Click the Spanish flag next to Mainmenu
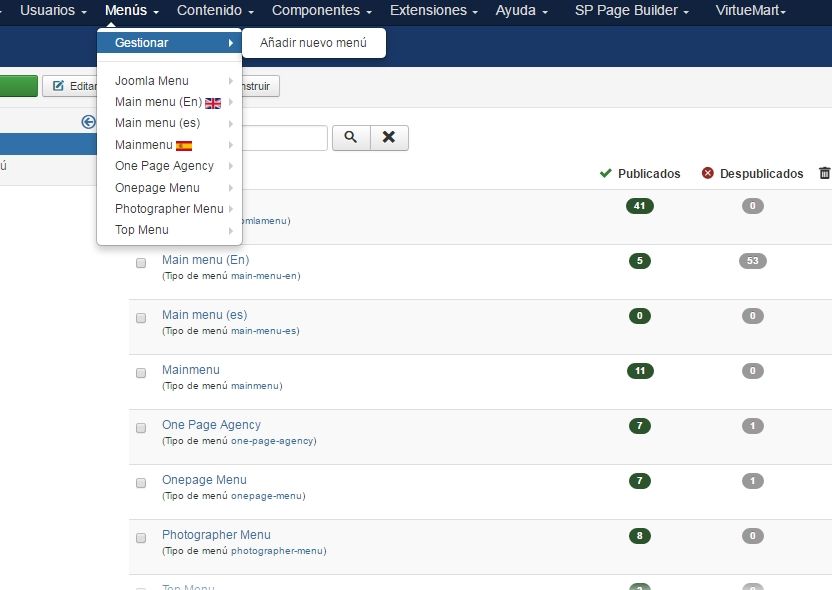Image resolution: width=832 pixels, height=590 pixels. pyautogui.click(x=184, y=145)
